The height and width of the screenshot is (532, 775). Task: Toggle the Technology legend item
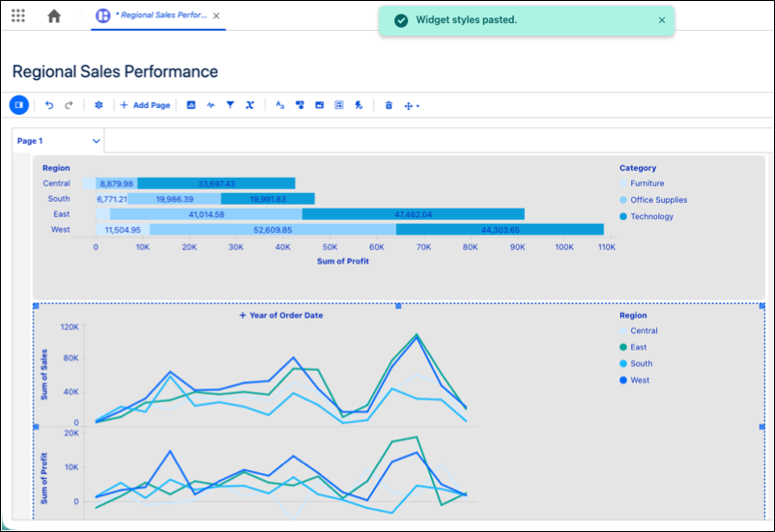(646, 216)
